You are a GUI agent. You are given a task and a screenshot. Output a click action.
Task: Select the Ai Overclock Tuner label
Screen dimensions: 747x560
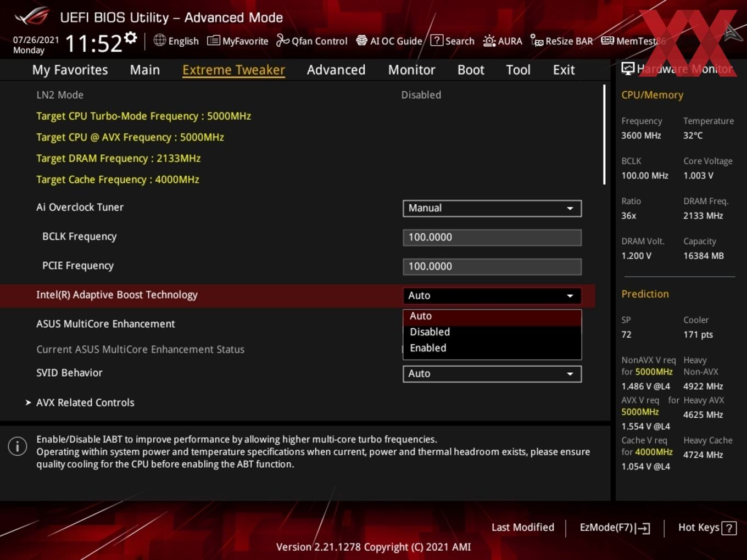click(80, 207)
